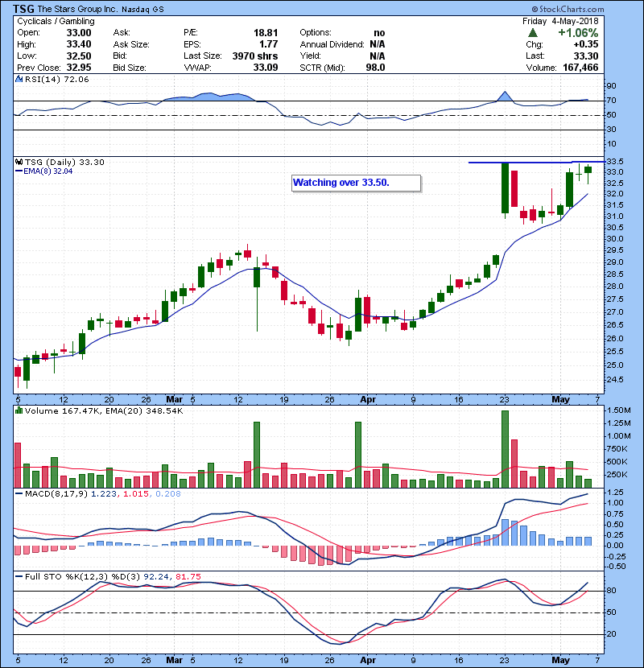This screenshot has height=668, width=644.
Task: Click the MACD histogram value 0.208
Action: point(168,494)
